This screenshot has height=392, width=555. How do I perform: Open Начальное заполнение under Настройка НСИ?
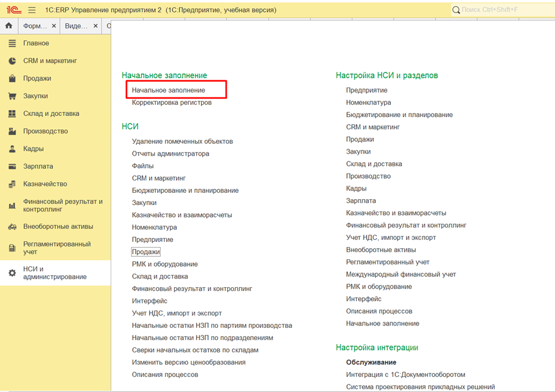click(x=383, y=324)
